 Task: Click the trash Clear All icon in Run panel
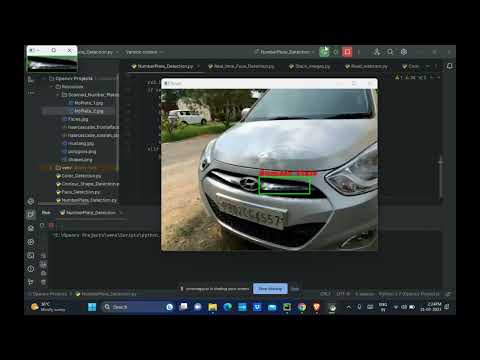point(43,282)
